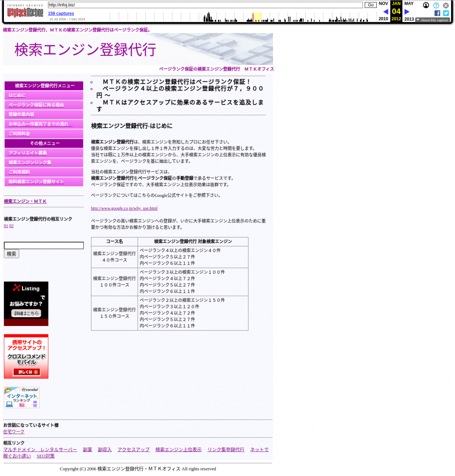
Task: Close the Wayback toolbar with X icon
Action: (446, 5)
